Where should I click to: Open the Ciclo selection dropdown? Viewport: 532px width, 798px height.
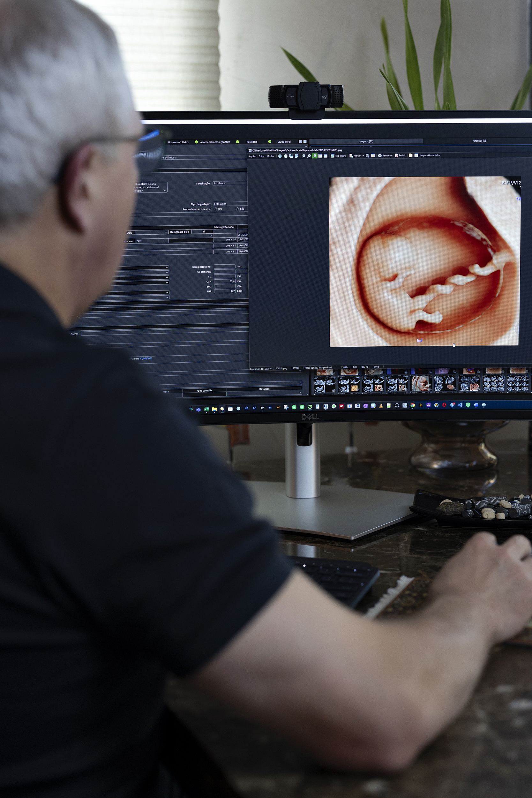[x=166, y=232]
